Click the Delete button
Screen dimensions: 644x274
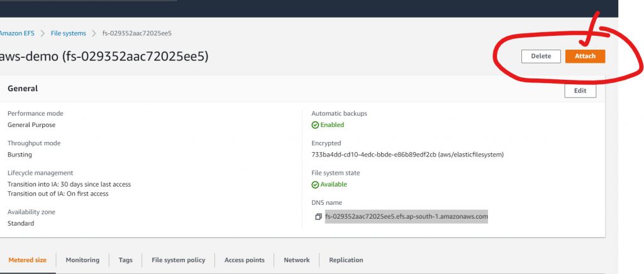540,56
